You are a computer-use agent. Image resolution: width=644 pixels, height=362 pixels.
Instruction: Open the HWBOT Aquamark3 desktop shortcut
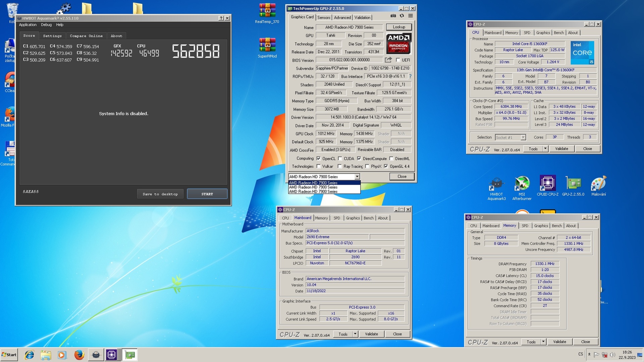coord(496,188)
